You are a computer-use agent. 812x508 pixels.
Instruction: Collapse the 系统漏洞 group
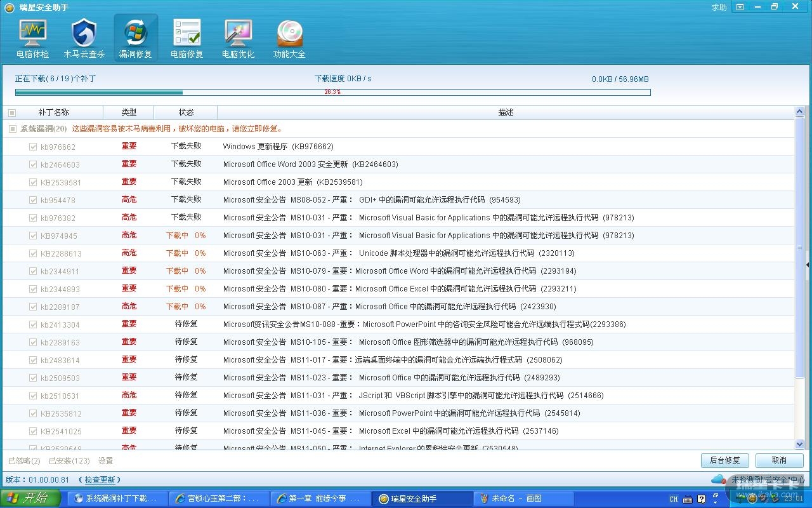tap(12, 129)
